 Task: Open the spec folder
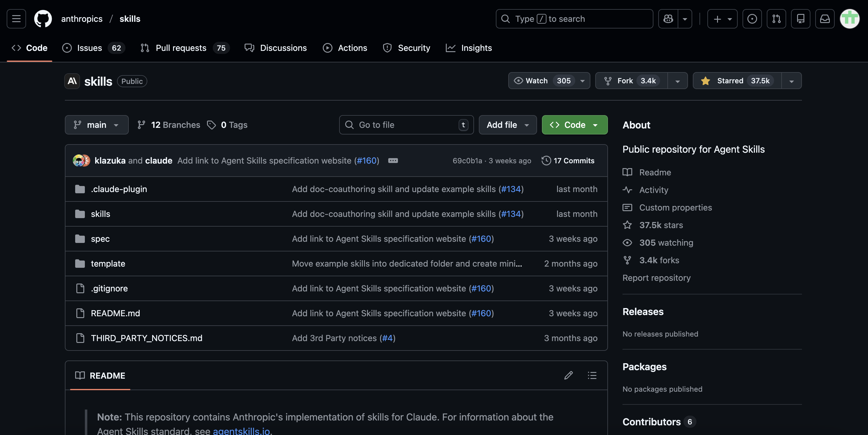[x=100, y=239]
